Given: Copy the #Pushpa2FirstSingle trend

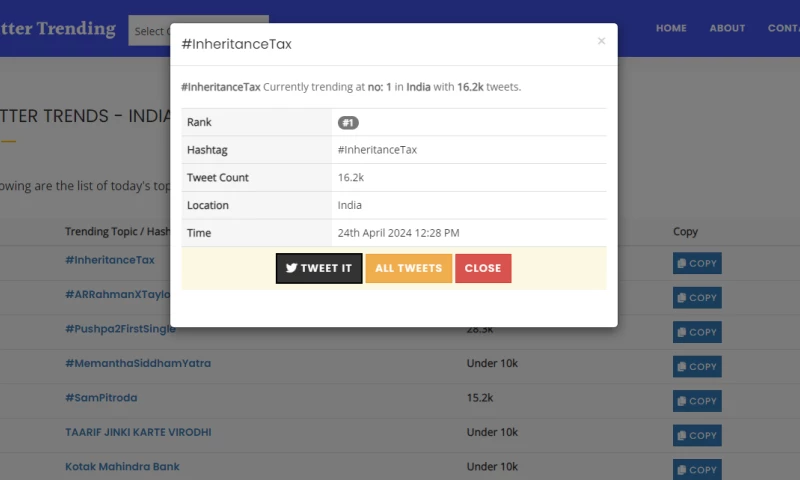Looking at the screenshot, I should [x=697, y=332].
